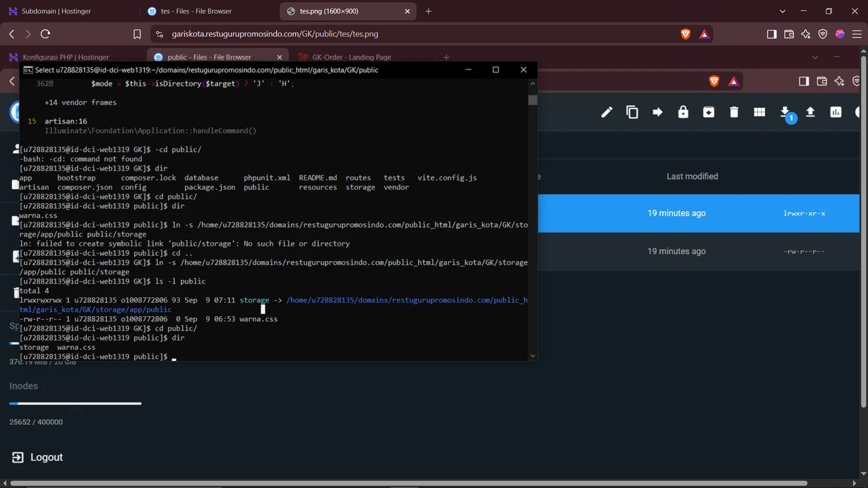868x488 pixels.
Task: Open site information icon beside the URL
Action: pyautogui.click(x=159, y=34)
